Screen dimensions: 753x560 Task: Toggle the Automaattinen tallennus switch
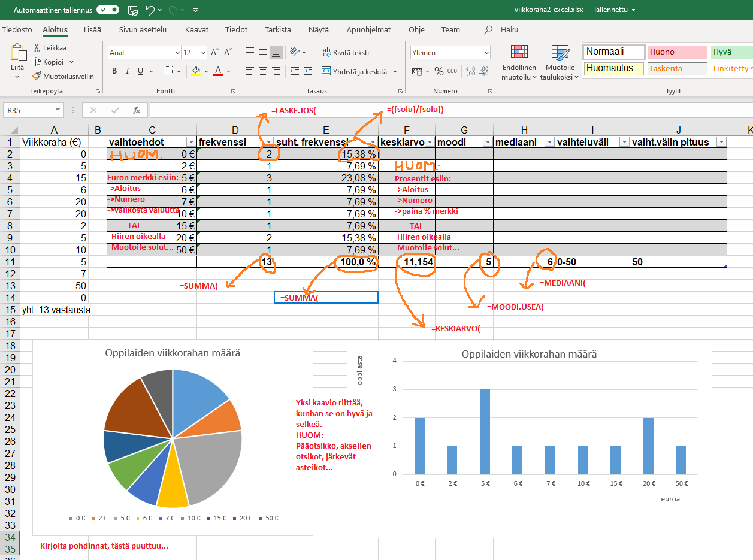108,10
